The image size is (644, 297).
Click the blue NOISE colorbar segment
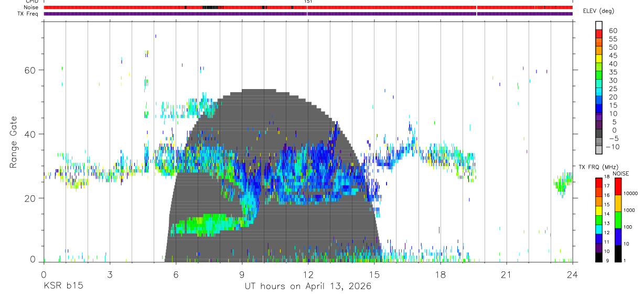pyautogui.click(x=618, y=237)
